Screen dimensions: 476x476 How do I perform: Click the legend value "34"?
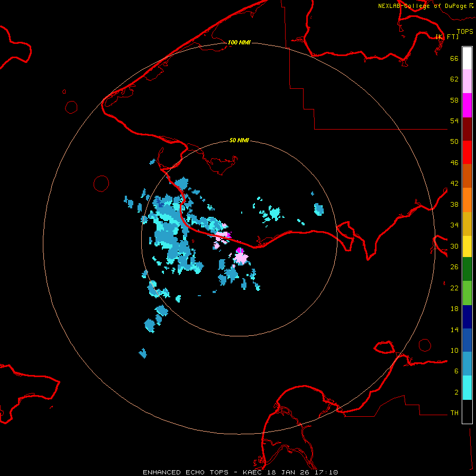(x=454, y=225)
